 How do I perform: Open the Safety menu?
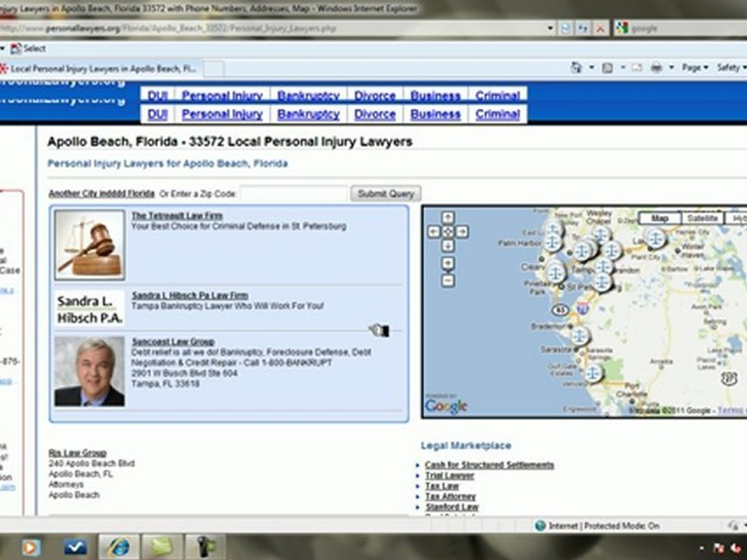(x=731, y=68)
